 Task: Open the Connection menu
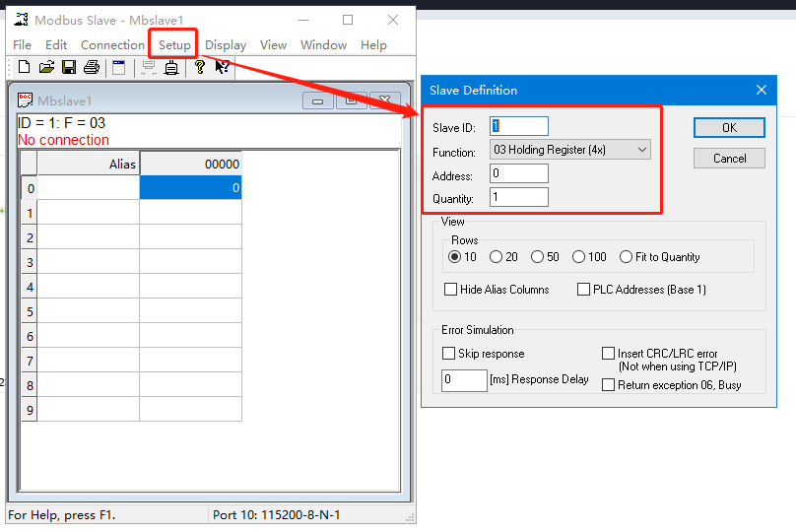click(x=112, y=44)
